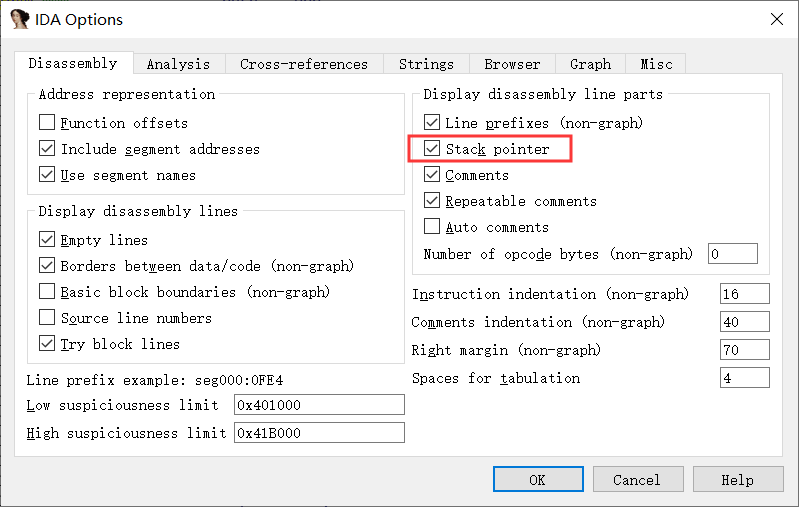The height and width of the screenshot is (507, 799).
Task: Click the Display disassembly lines group label
Action: [138, 211]
